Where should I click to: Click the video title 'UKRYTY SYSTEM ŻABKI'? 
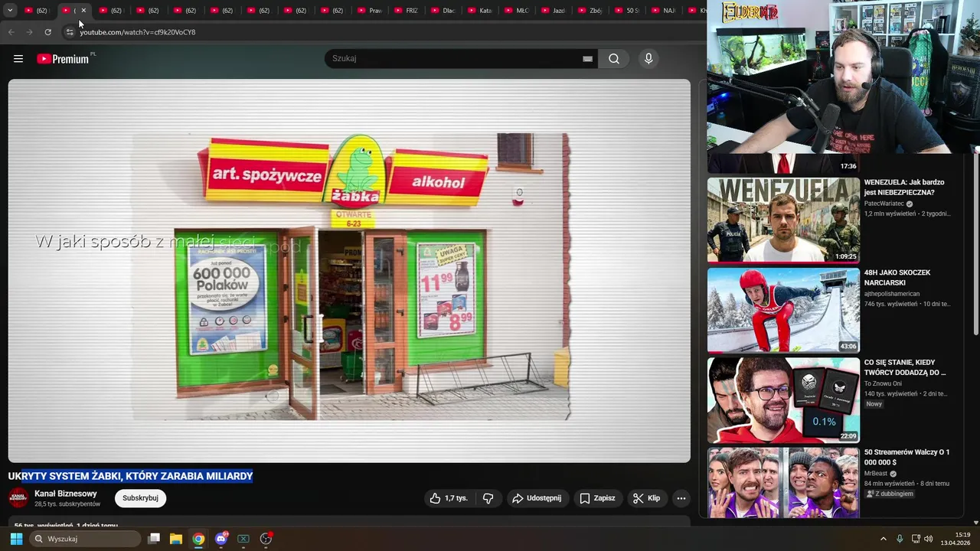(130, 476)
